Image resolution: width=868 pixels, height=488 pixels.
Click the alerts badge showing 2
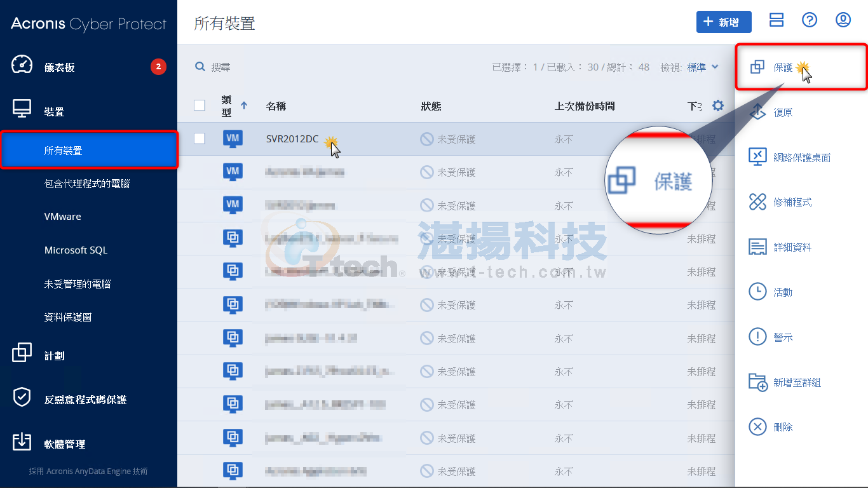[x=158, y=67]
